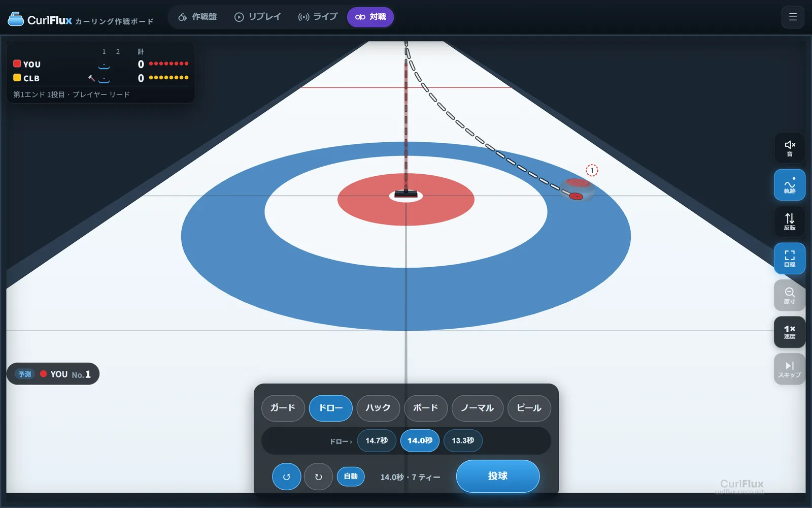Click the predicted red stone on the sheet
This screenshot has width=812, height=508.
coord(578,189)
